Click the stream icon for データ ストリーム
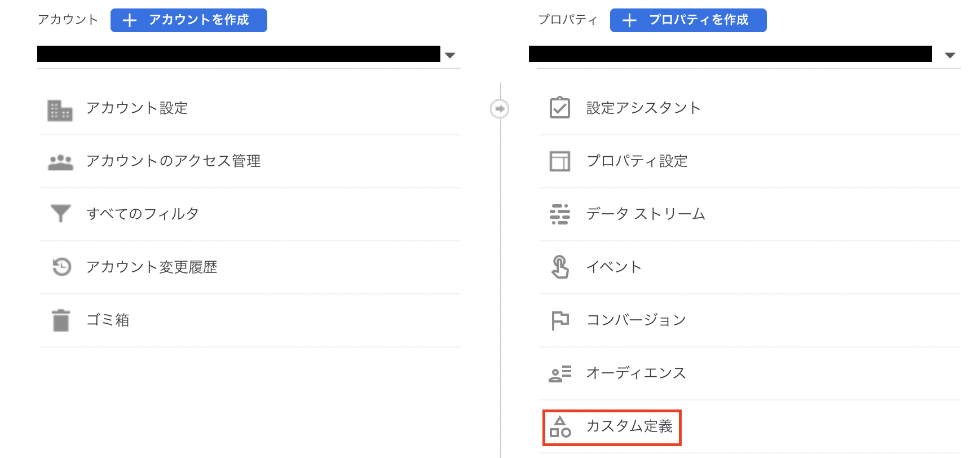The height and width of the screenshot is (458, 980). (x=560, y=214)
